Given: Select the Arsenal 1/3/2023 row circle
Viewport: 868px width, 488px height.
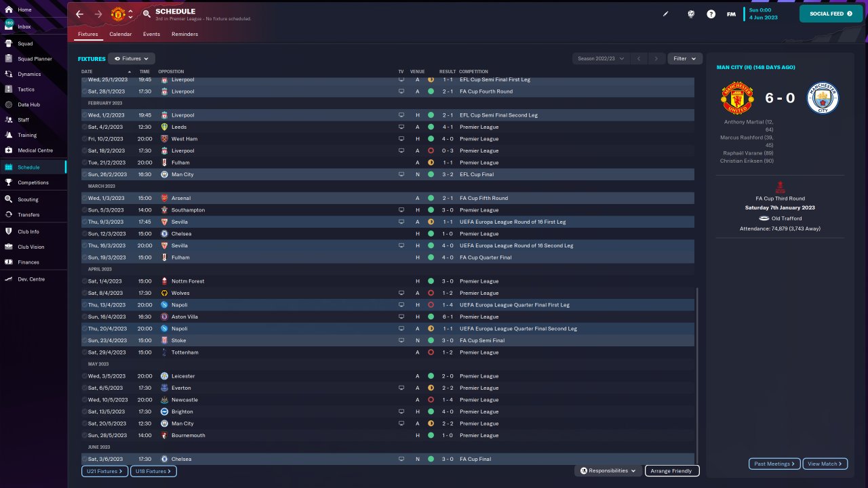Looking at the screenshot, I should coord(85,198).
